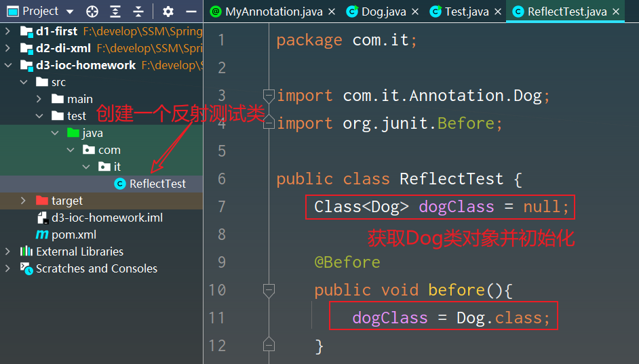Click the locate (select opened file) icon
The width and height of the screenshot is (639, 364).
pyautogui.click(x=92, y=12)
